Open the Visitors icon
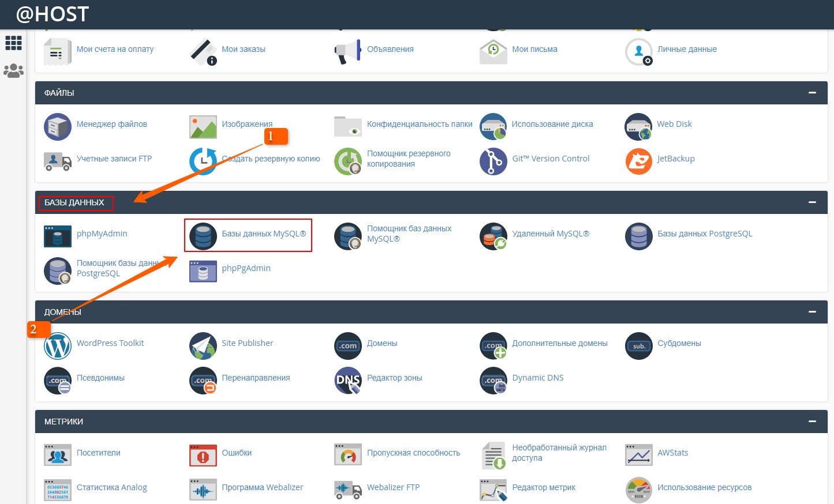 coord(58,456)
